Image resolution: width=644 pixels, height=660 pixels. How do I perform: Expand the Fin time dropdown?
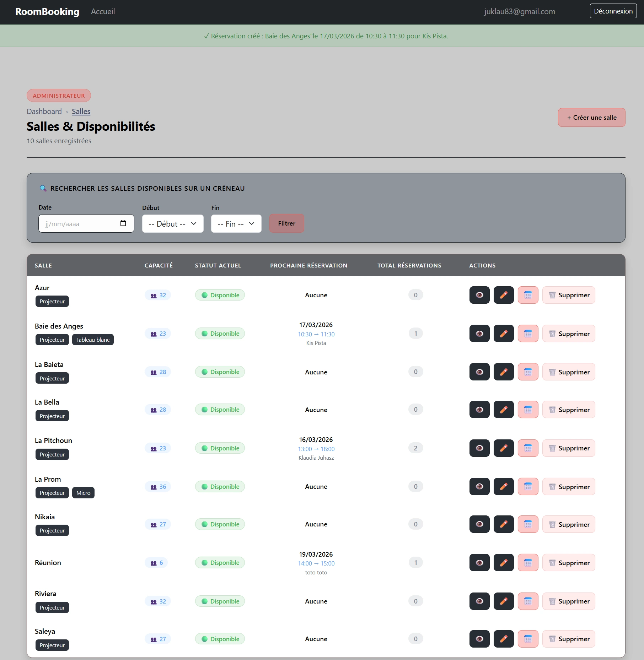click(x=236, y=224)
